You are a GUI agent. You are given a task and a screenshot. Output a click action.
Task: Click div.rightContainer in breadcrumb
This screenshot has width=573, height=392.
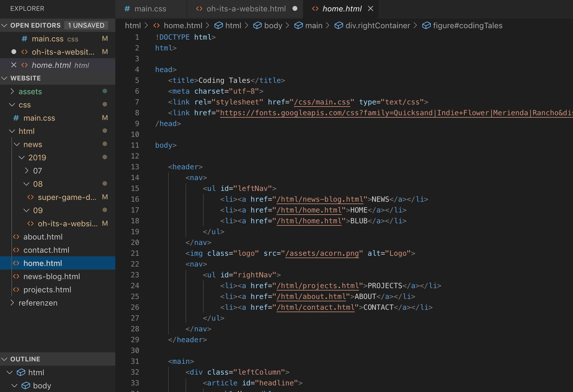(377, 26)
